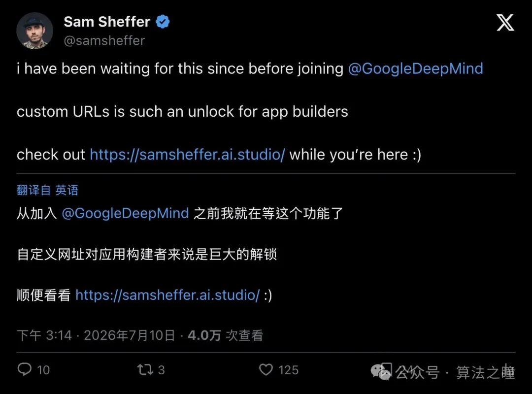Click the bookmark icon behind the watermark
Image resolution: width=532 pixels, height=394 pixels.
387,369
